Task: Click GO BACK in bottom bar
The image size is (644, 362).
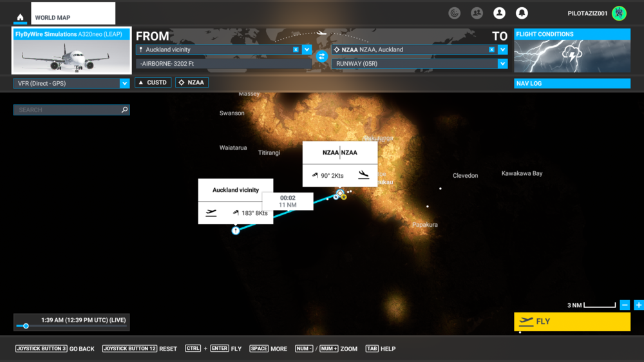Action: tap(82, 349)
